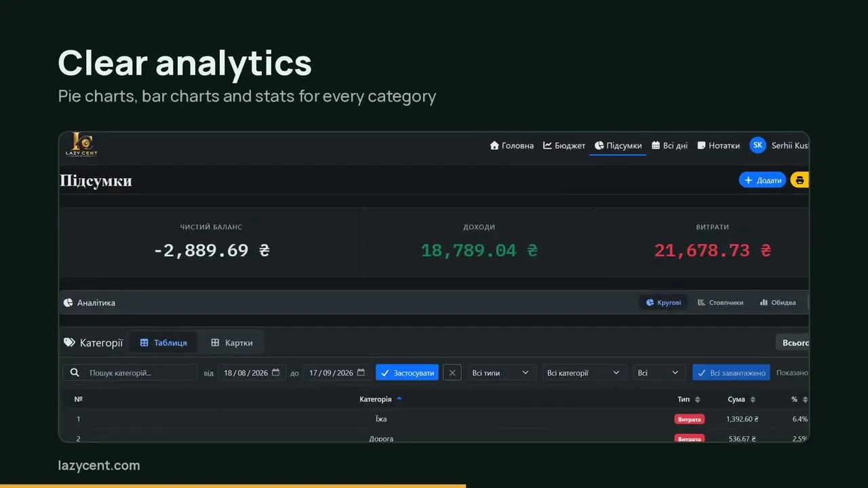The width and height of the screenshot is (868, 488).
Task: Click the 1,392.60 ₴ amount
Action: tap(743, 419)
